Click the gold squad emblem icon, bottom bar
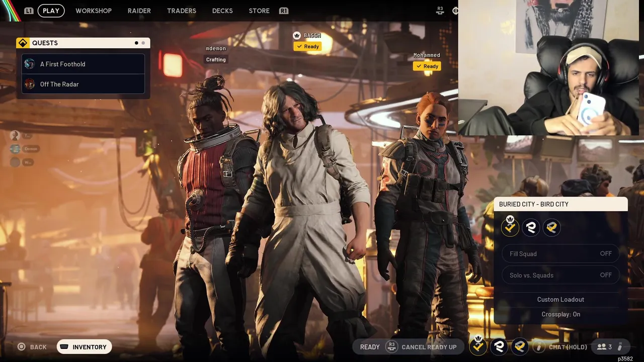 click(520, 346)
